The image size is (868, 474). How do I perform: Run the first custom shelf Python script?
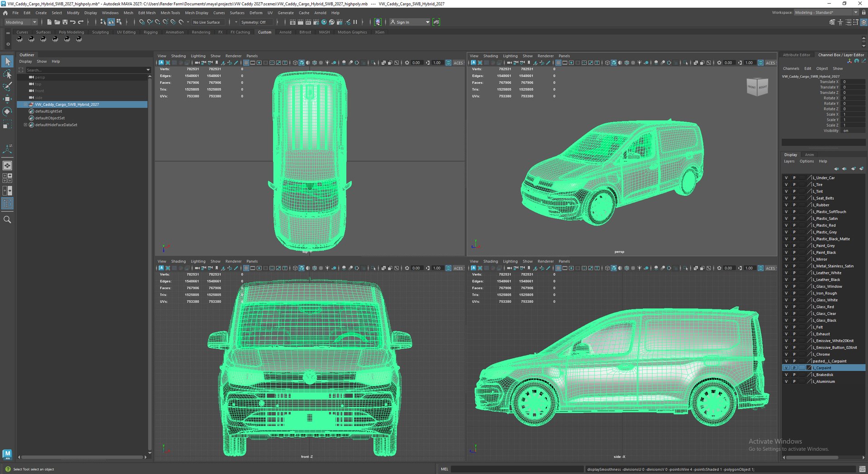pos(19,39)
